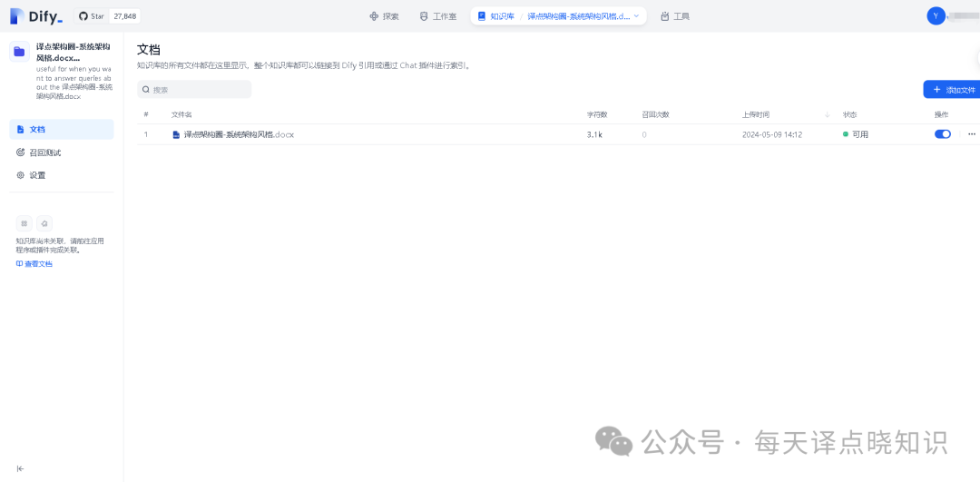Open the user avatar Y menu
The height and width of the screenshot is (482, 980).
point(936,16)
